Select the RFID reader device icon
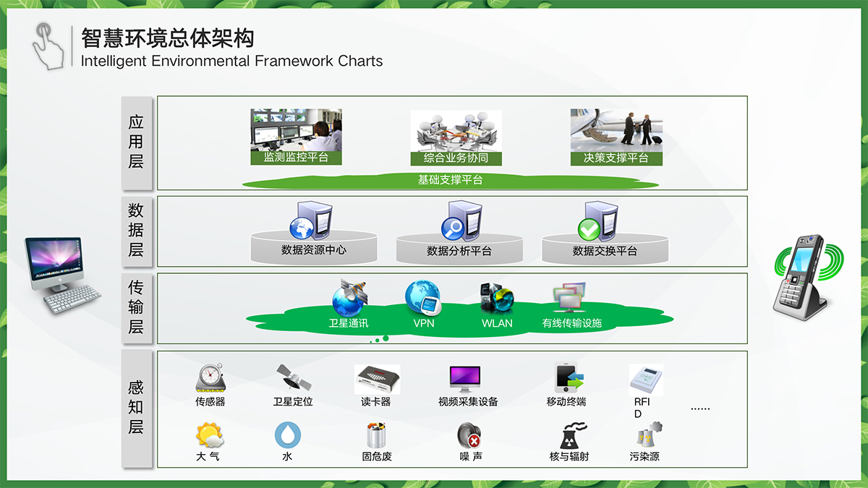Viewport: 868px width, 488px height. [645, 380]
